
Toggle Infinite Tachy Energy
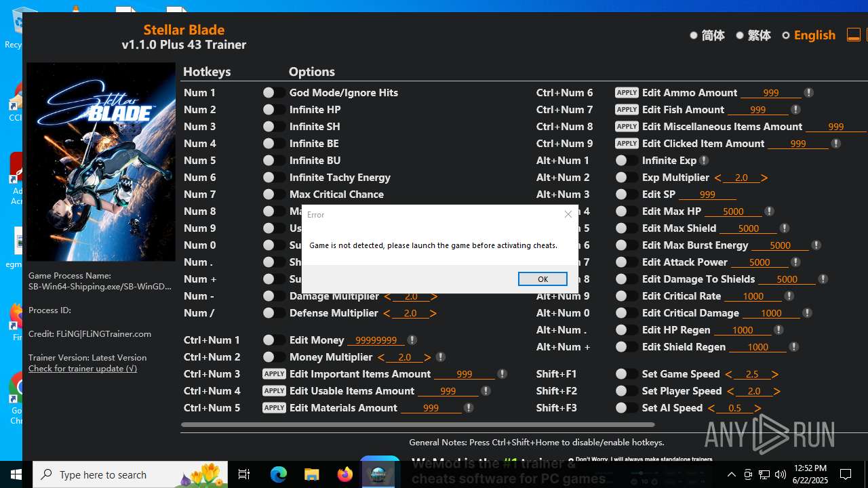point(273,178)
